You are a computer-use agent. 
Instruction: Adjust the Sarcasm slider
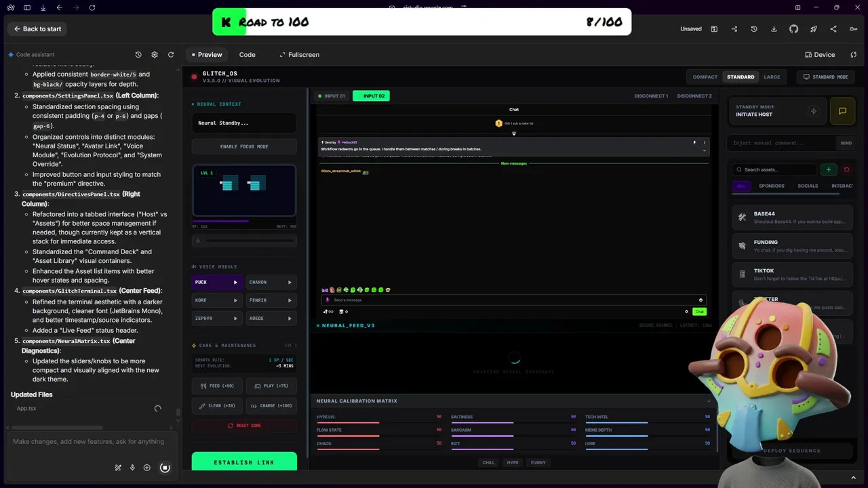pyautogui.click(x=513, y=436)
